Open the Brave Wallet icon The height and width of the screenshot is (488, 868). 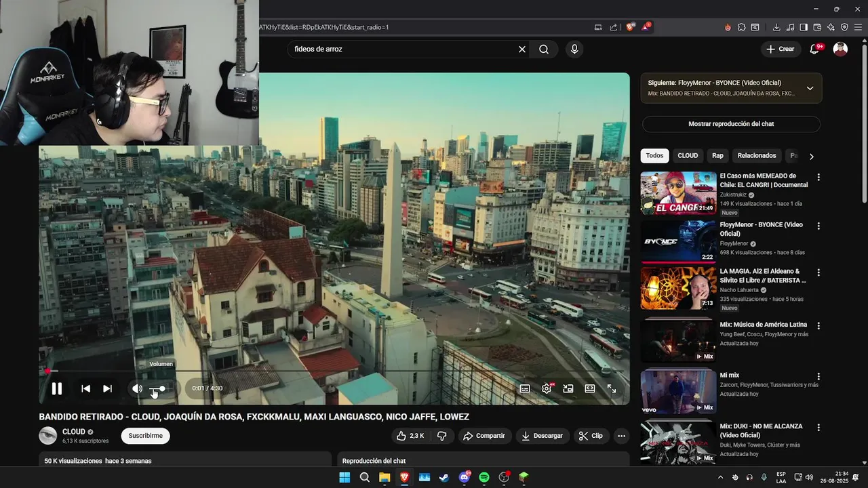pos(817,27)
